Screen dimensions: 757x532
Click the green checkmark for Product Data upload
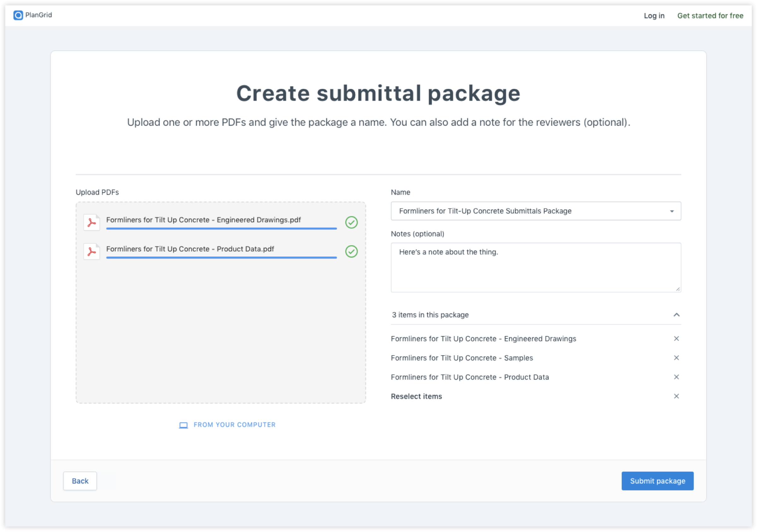351,252
